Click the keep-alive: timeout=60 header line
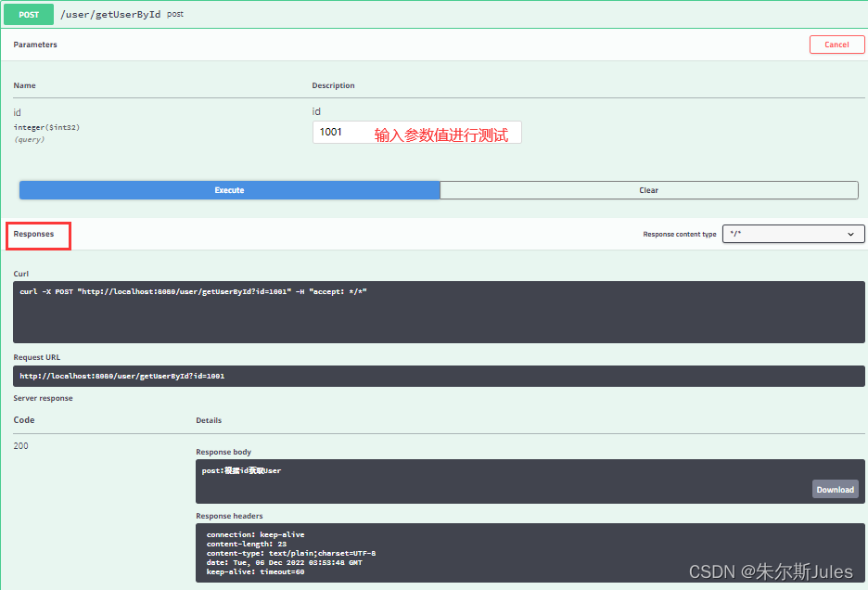 click(x=255, y=571)
